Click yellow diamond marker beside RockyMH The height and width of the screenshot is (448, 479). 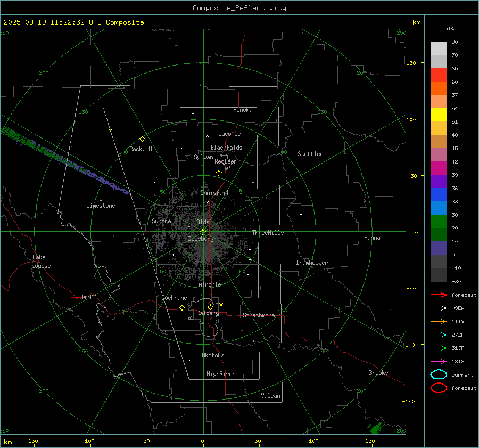tap(142, 139)
